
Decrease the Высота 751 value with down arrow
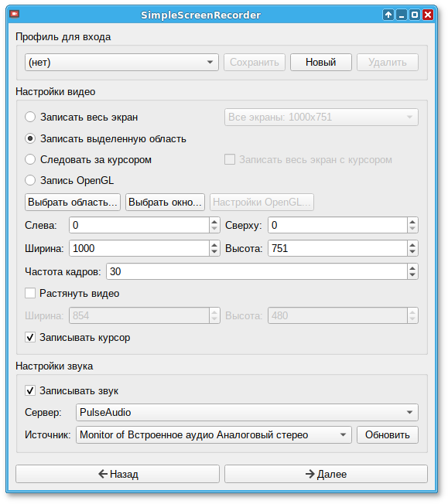(412, 252)
